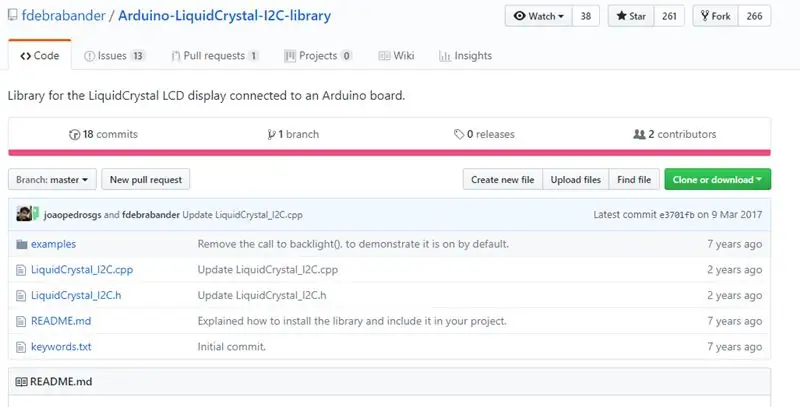Open the LiquidCrystal_I2C.h file link
This screenshot has width=800, height=407.
(x=76, y=295)
